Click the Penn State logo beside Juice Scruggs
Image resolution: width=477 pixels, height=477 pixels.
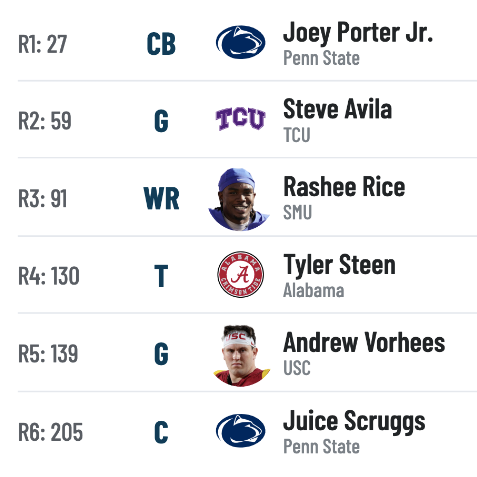point(240,431)
